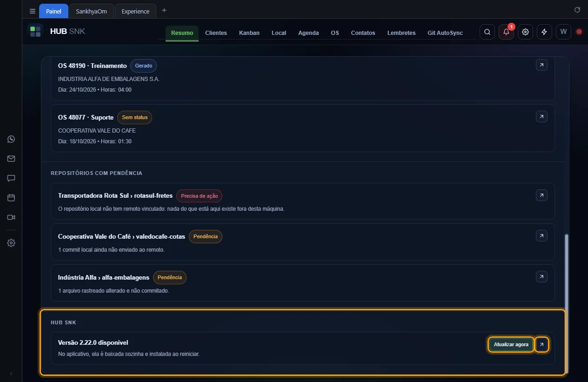588x382 pixels.
Task: Open the sidebar settings gear icon
Action: tap(11, 243)
